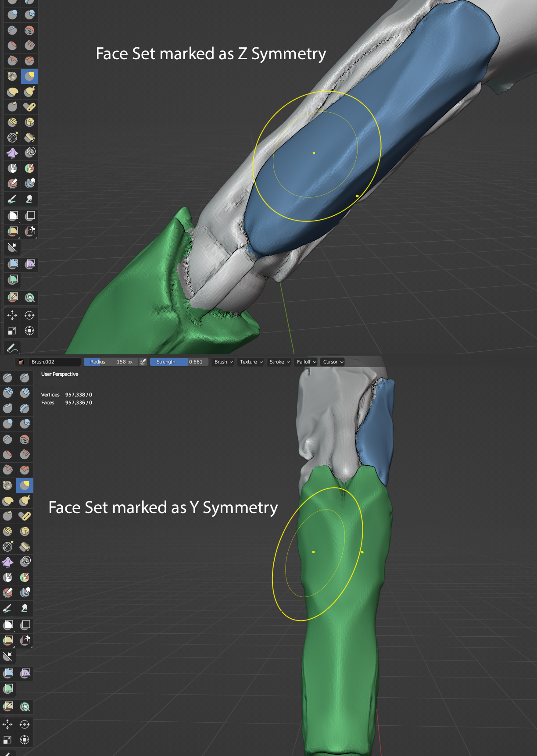Choose Pose brush in Z Symmetry toolbar
The height and width of the screenshot is (756, 537).
pyautogui.click(x=29, y=107)
